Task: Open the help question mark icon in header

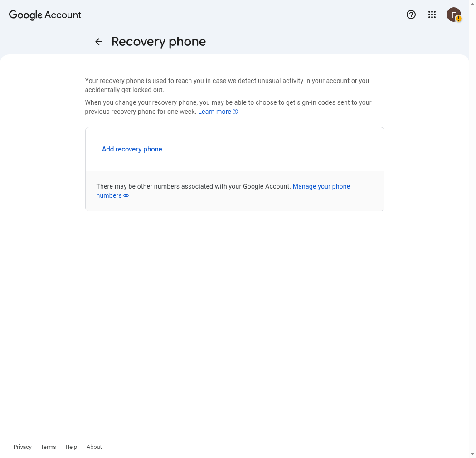Action: (411, 15)
